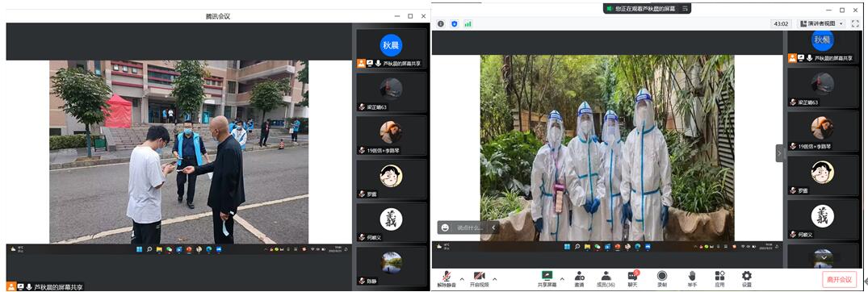This screenshot has width=868, height=292.
Task: Toggle microphone with 解除静音
Action: pyautogui.click(x=447, y=279)
